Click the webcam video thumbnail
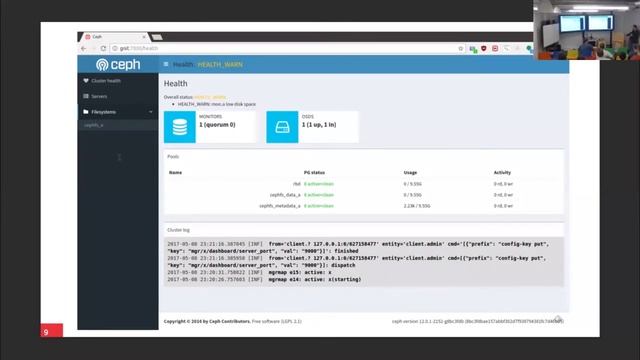 coord(587,30)
